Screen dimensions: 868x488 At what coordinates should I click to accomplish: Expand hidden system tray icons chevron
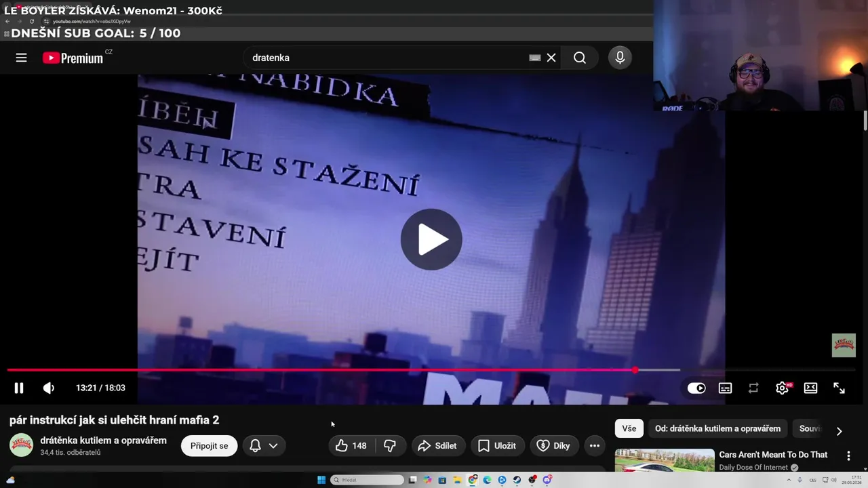click(x=789, y=480)
